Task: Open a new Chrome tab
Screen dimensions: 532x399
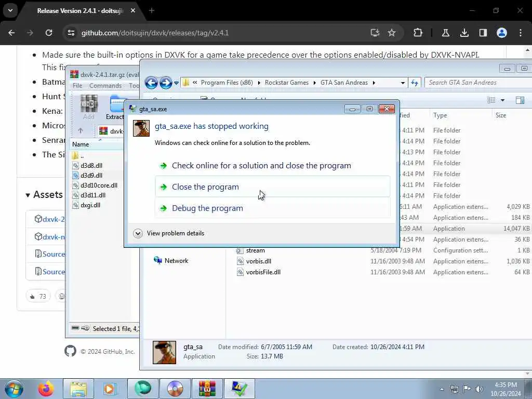Action: click(x=152, y=10)
